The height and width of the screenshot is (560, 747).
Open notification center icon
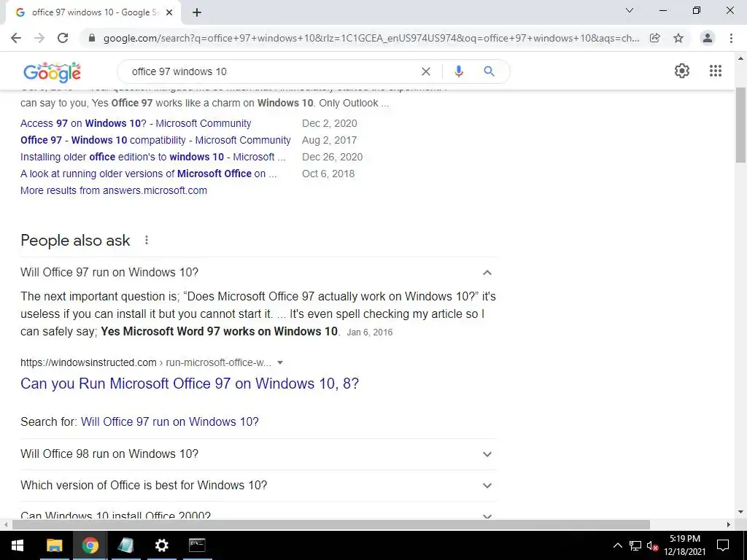click(723, 545)
